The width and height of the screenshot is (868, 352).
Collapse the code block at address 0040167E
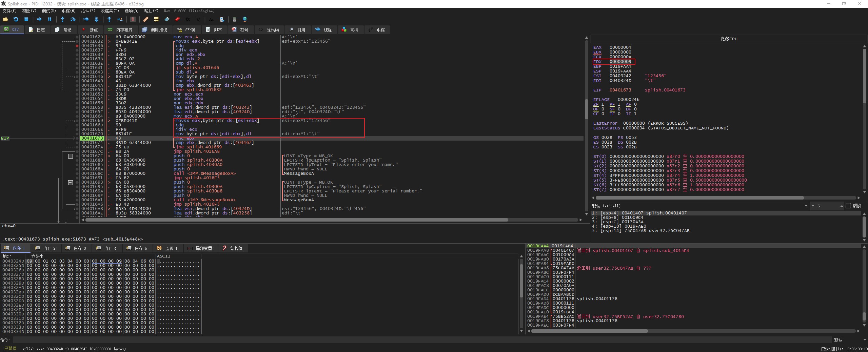pyautogui.click(x=71, y=156)
